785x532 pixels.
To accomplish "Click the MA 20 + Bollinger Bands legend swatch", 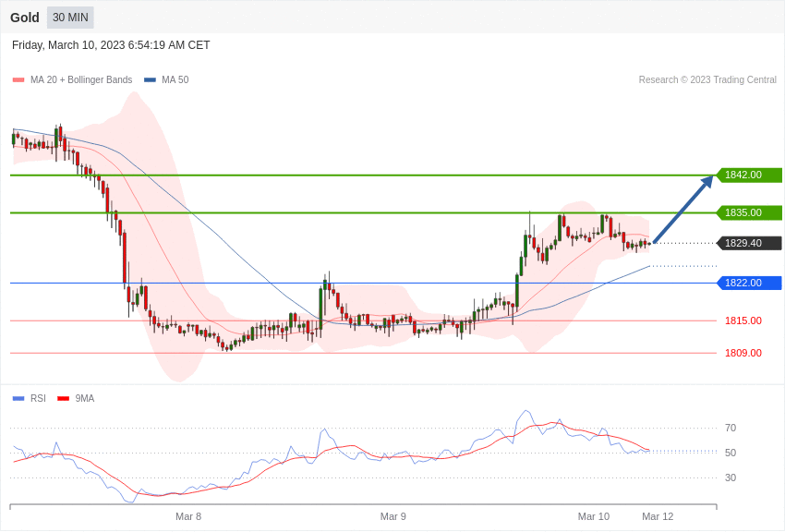I will point(18,79).
